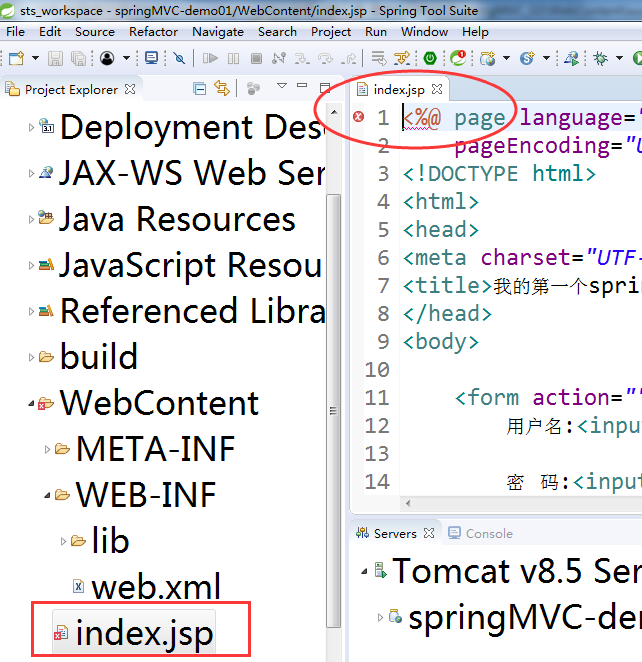Expand the Java Resources node
642x662 pixels.
31,219
